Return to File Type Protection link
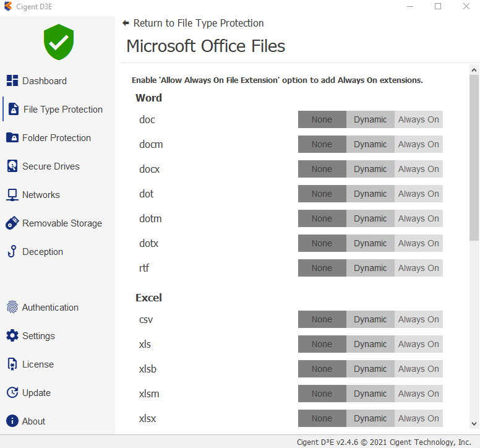Screen dimensions: 480x448 199,24
